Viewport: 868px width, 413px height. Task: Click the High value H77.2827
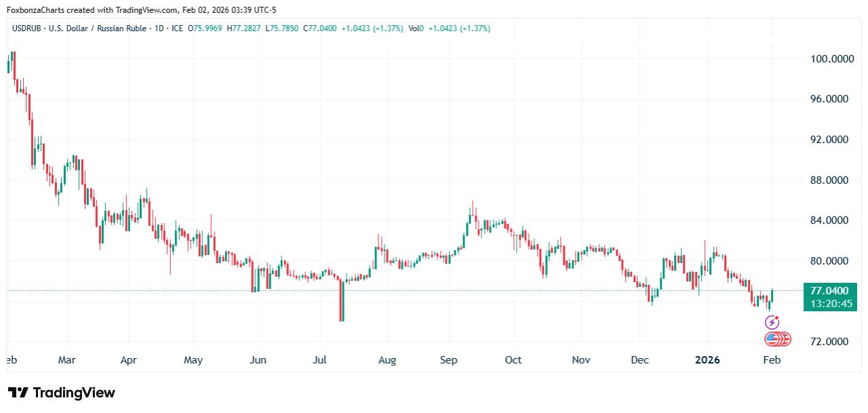pos(245,28)
